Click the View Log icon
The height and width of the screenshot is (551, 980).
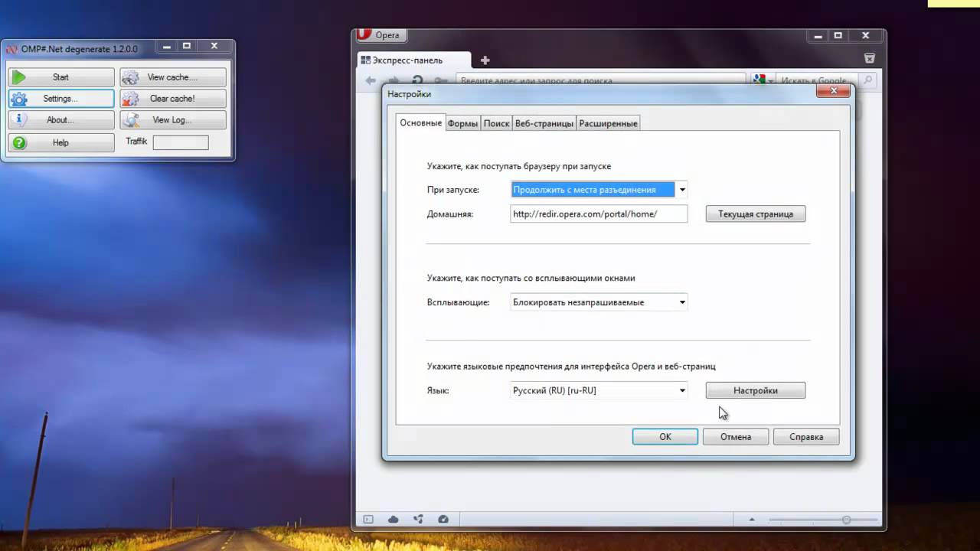(x=132, y=120)
